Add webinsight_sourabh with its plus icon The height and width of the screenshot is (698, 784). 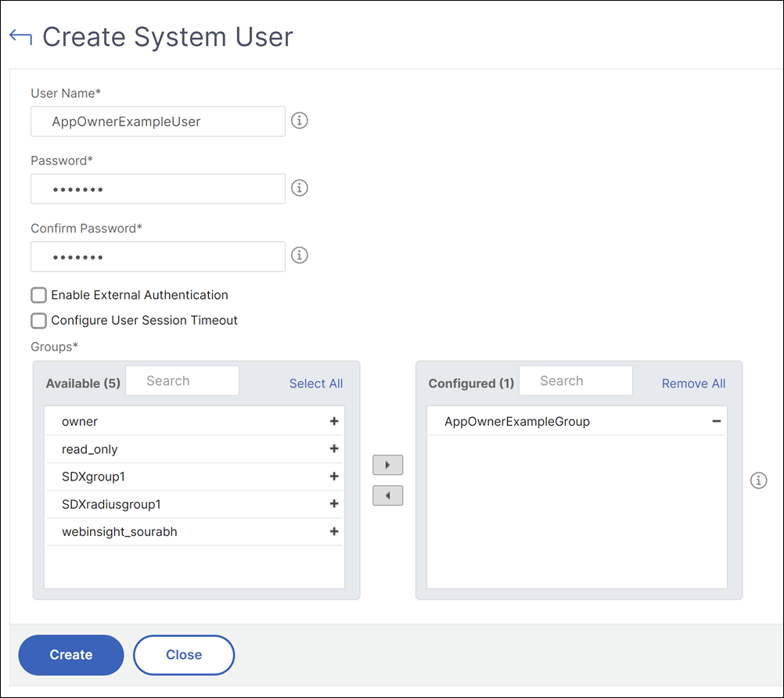click(334, 531)
